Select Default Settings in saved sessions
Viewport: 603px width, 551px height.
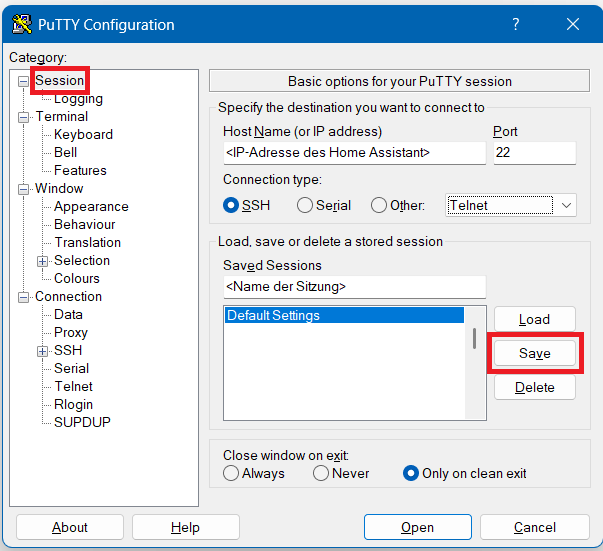point(273,316)
